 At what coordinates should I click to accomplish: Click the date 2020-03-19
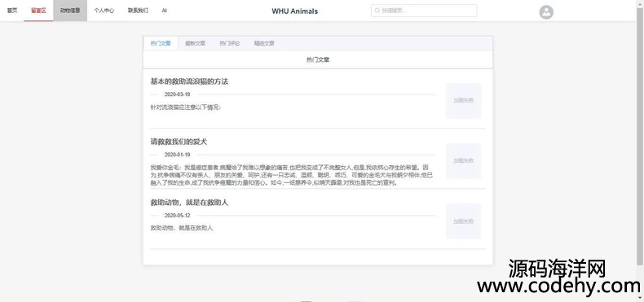pos(178,94)
